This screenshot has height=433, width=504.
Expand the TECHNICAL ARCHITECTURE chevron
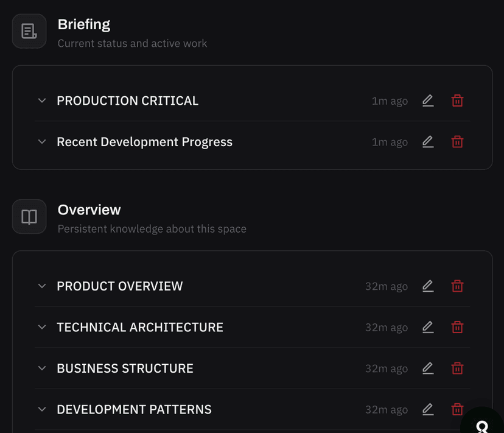42,327
